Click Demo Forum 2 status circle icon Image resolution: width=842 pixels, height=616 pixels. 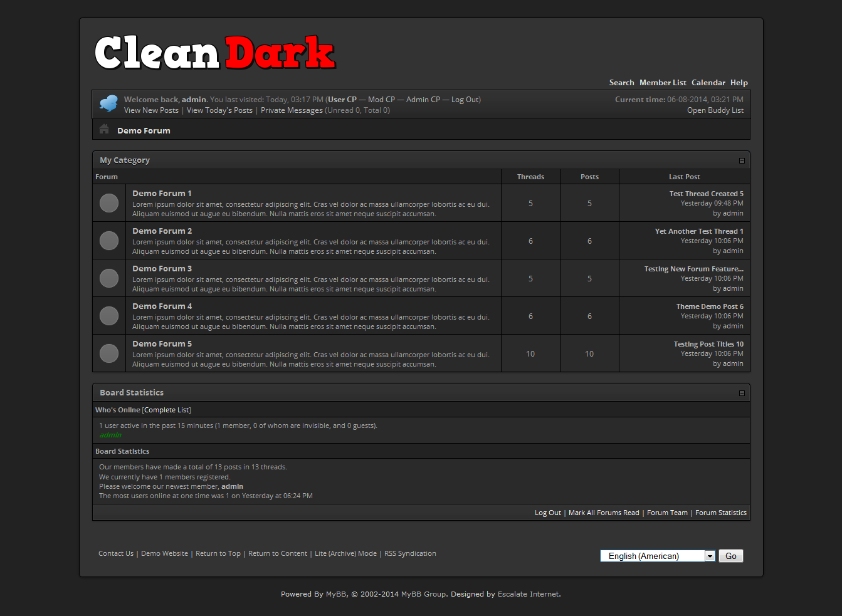pyautogui.click(x=109, y=241)
